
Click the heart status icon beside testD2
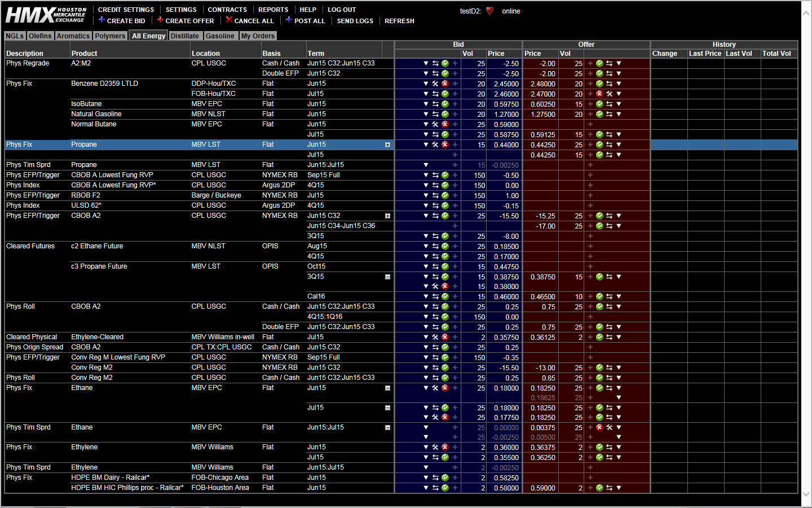pos(489,11)
